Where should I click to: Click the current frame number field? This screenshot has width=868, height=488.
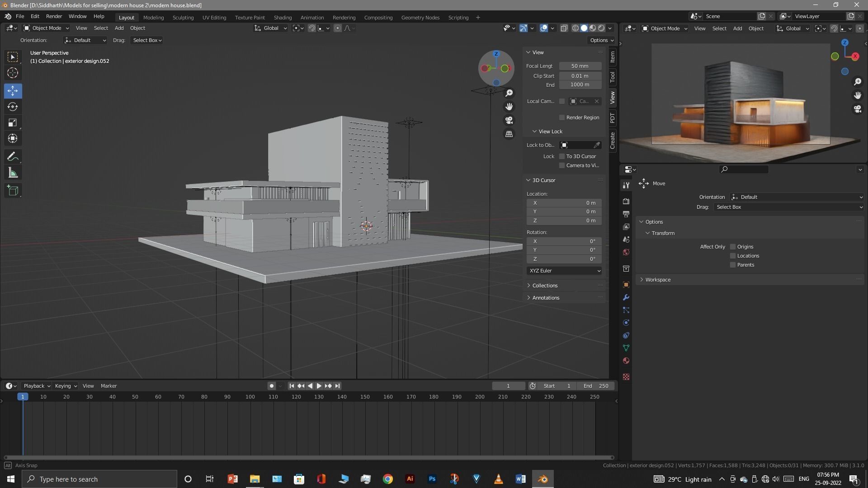tap(509, 386)
